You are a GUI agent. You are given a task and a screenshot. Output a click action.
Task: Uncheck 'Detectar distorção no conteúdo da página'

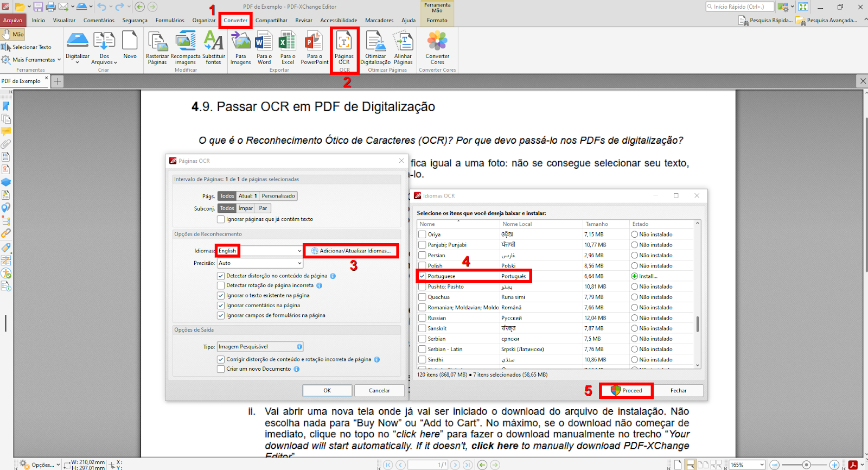click(221, 276)
